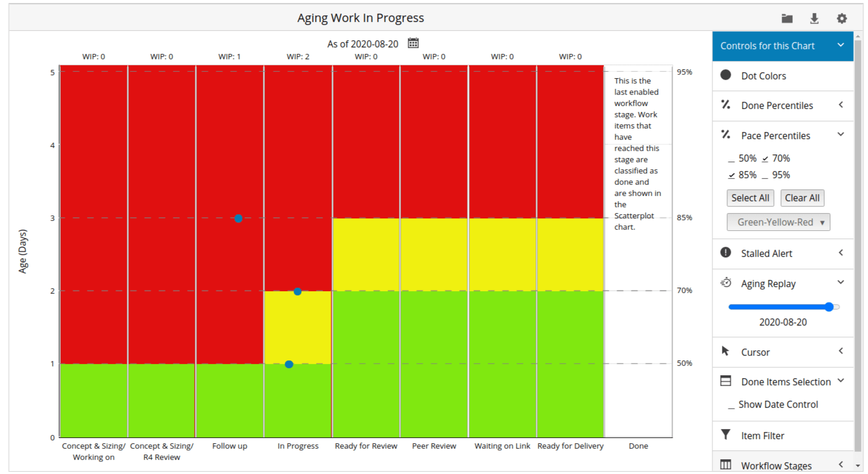
Task: Click the Workflow Stages columns icon
Action: [727, 465]
